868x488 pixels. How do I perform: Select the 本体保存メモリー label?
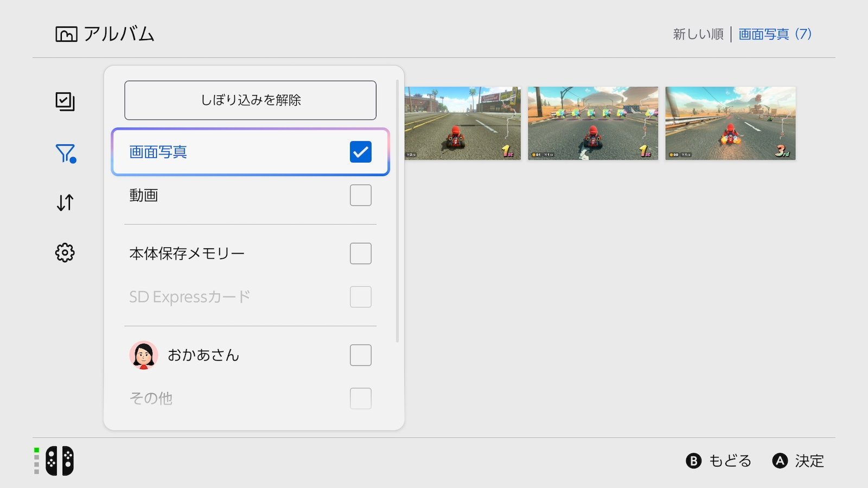(187, 253)
